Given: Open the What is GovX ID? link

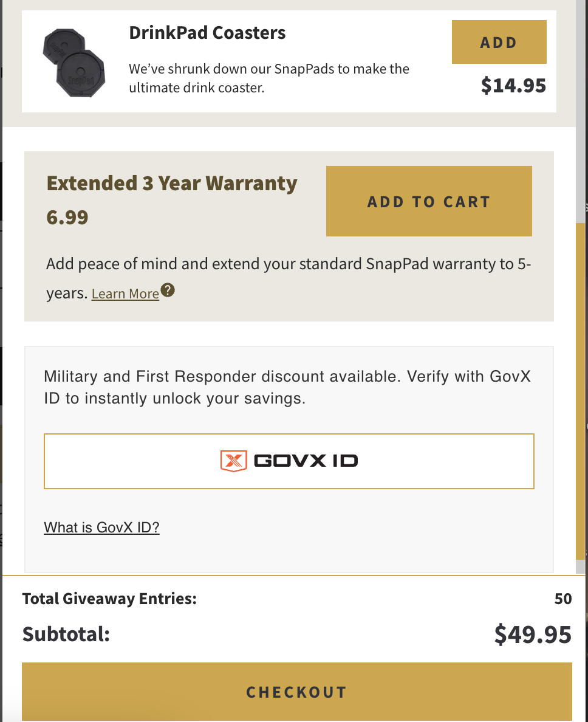Looking at the screenshot, I should 101,528.
